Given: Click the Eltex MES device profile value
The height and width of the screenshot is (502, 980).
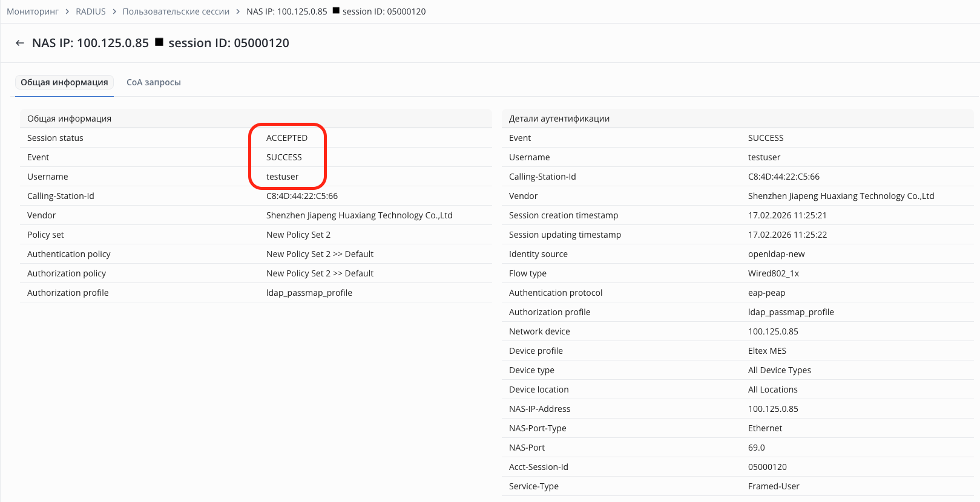Looking at the screenshot, I should click(767, 351).
